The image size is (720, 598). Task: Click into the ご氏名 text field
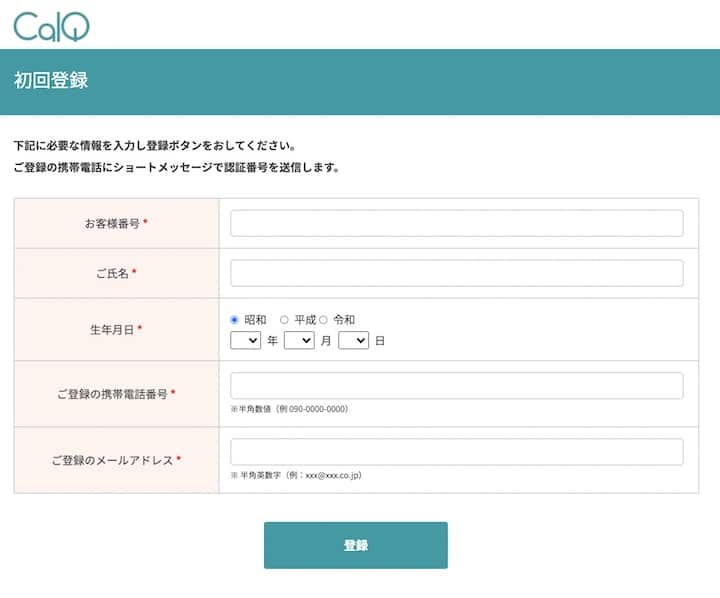tap(456, 273)
